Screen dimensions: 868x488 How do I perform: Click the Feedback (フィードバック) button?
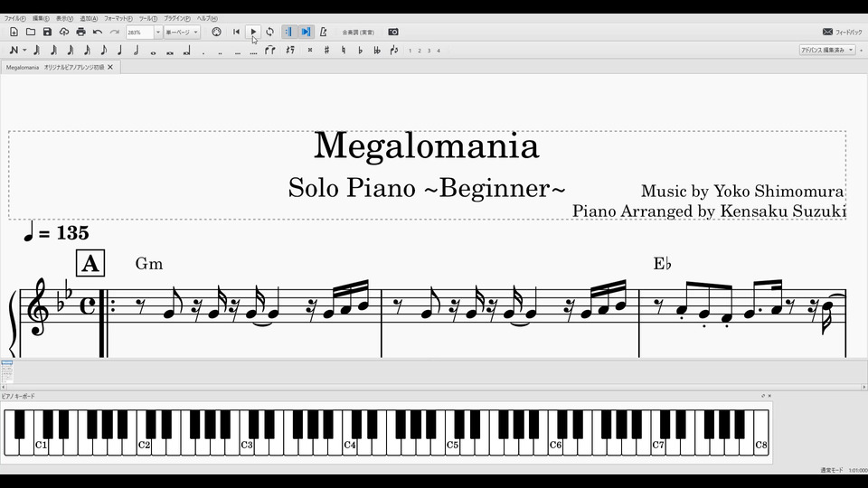coord(843,33)
